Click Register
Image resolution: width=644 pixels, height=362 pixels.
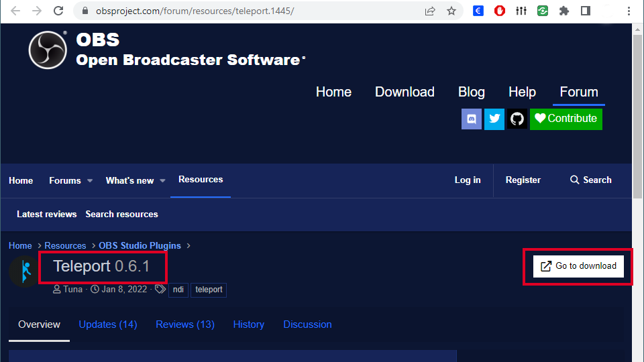tap(523, 180)
